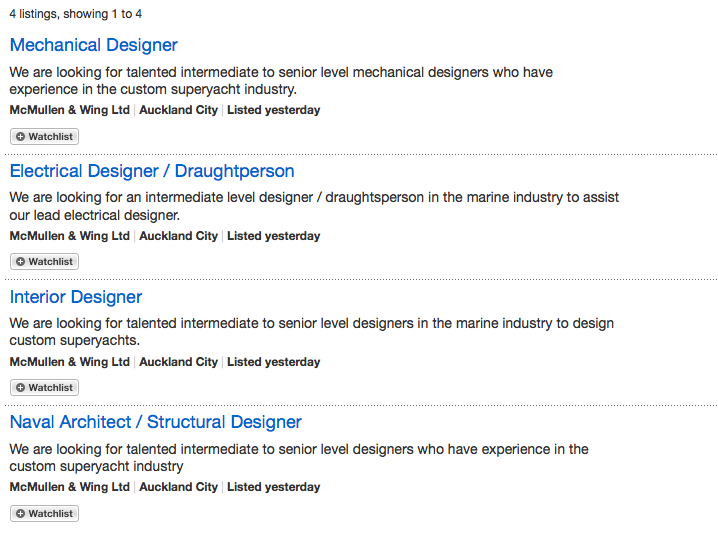Add Electrical Designer job to Watchlist
The image size is (718, 539).
(44, 261)
